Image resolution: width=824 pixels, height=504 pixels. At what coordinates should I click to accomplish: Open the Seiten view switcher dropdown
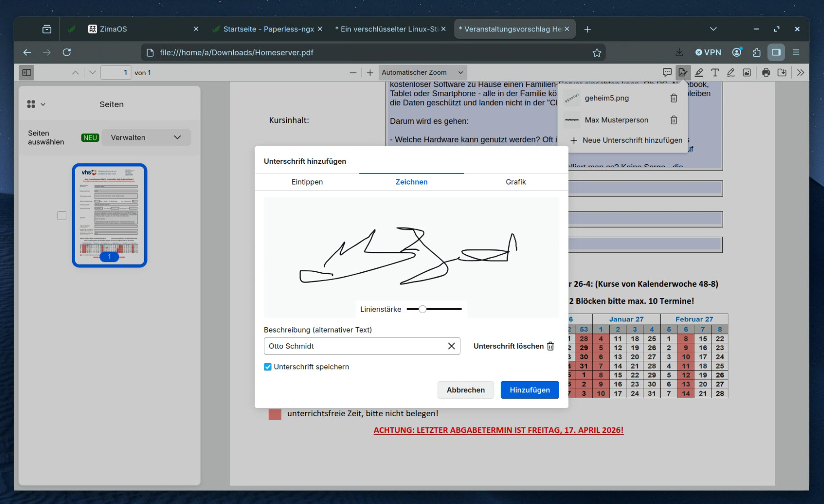pyautogui.click(x=36, y=104)
